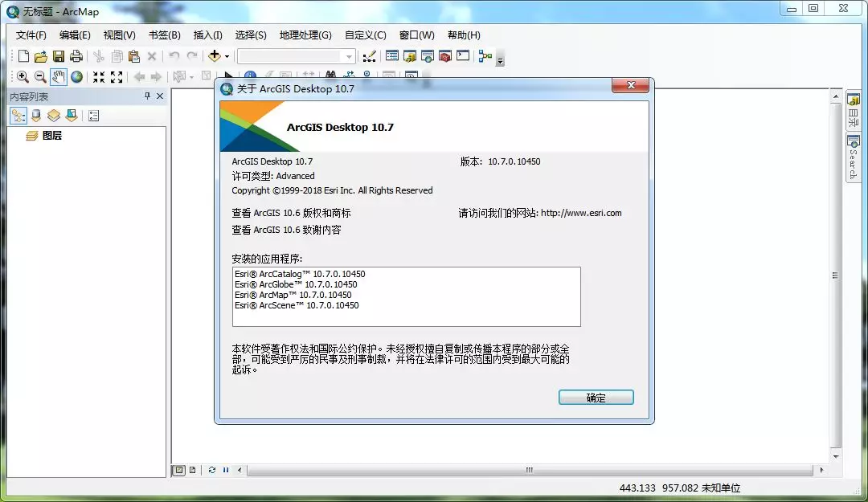Screen dimensions: 868x502
Task: Expand the Add Data dropdown arrow
Action: click(227, 56)
